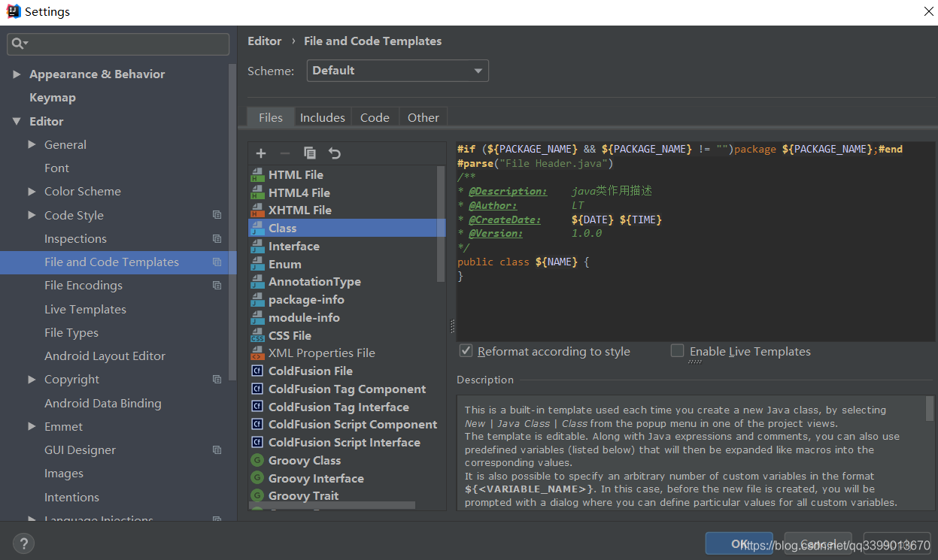
Task: Click the Copy Template icon
Action: click(309, 153)
